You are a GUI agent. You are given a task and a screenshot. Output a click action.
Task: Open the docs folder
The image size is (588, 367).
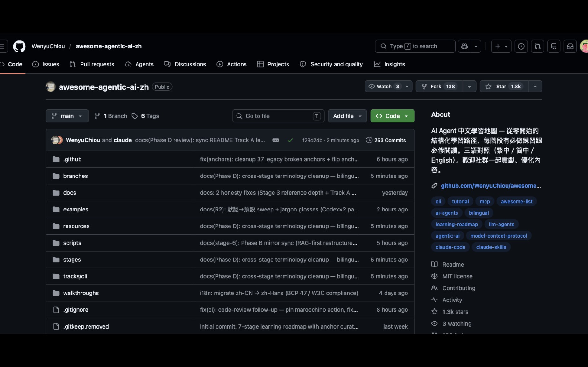[70, 193]
